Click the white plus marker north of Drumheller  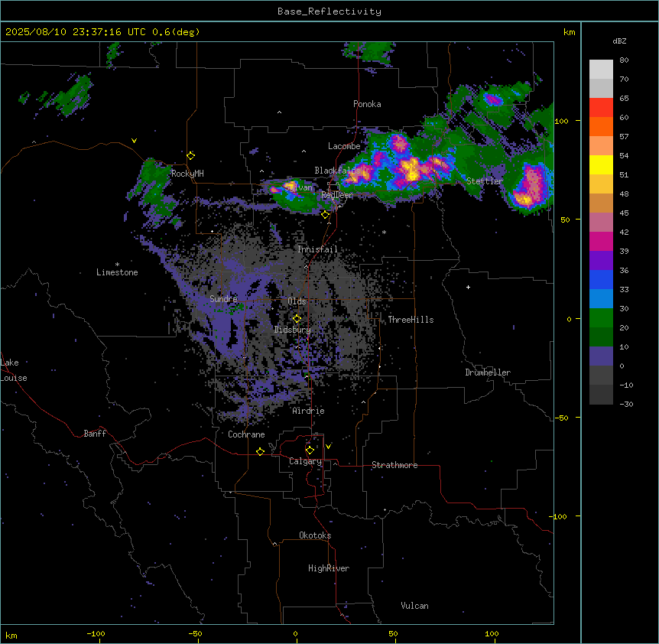[468, 287]
